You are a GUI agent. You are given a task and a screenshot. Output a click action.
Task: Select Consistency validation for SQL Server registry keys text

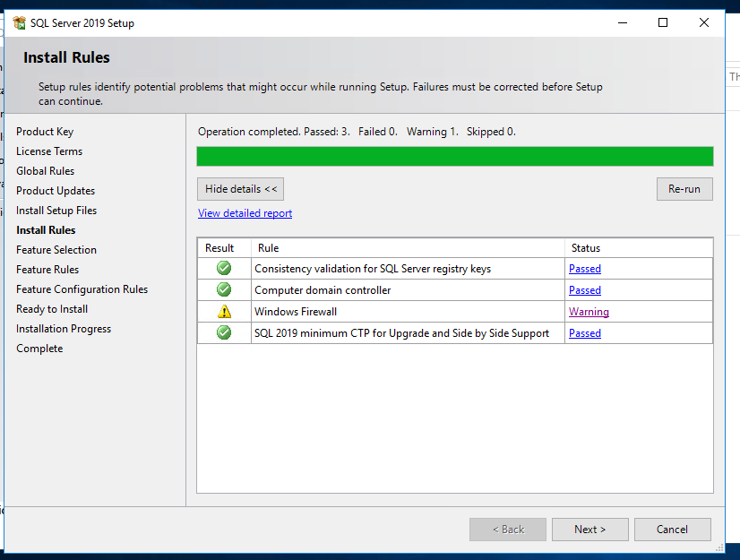pos(373,269)
